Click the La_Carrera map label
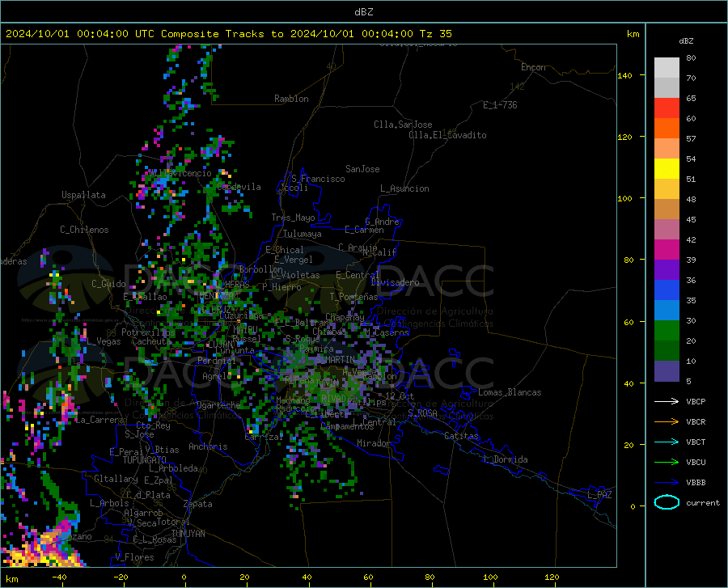 pos(99,420)
